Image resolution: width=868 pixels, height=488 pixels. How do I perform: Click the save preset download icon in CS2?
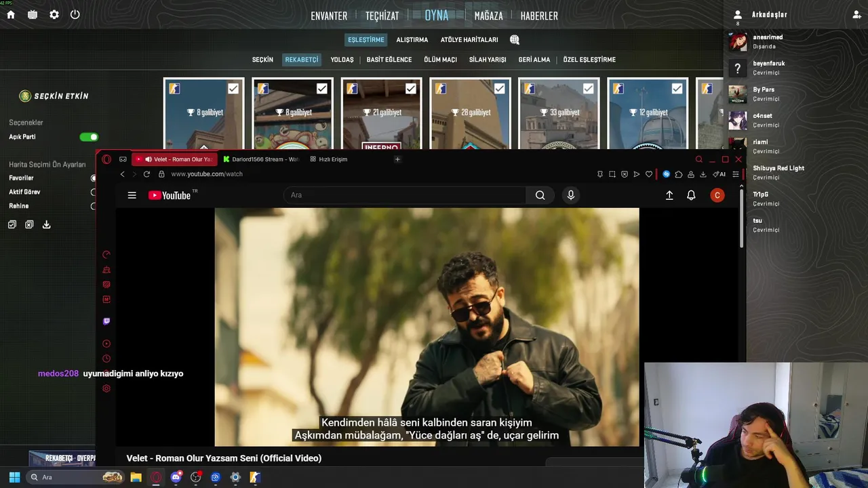pos(47,224)
